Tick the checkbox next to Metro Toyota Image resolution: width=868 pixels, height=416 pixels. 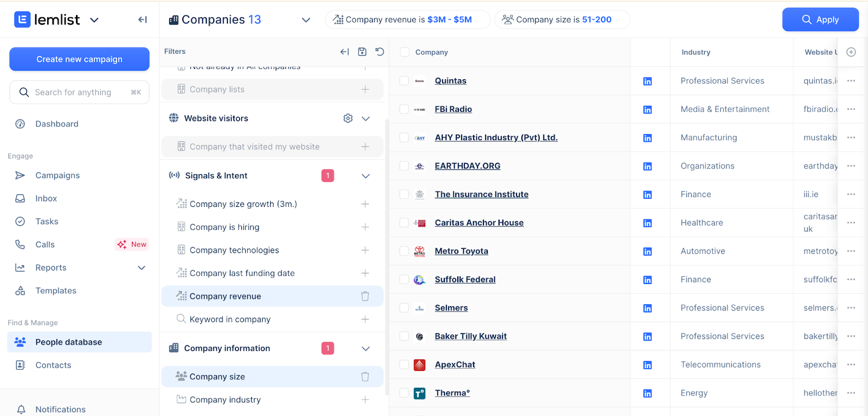pyautogui.click(x=404, y=251)
